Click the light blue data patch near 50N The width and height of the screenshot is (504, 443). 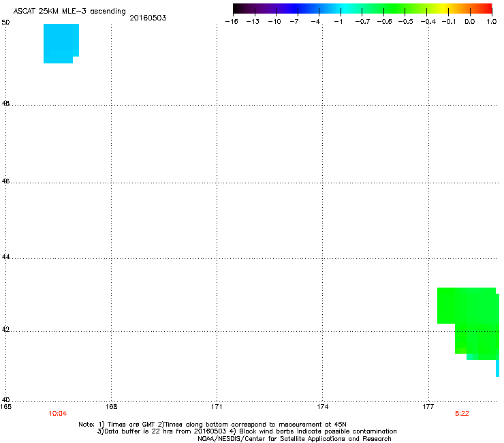click(61, 43)
